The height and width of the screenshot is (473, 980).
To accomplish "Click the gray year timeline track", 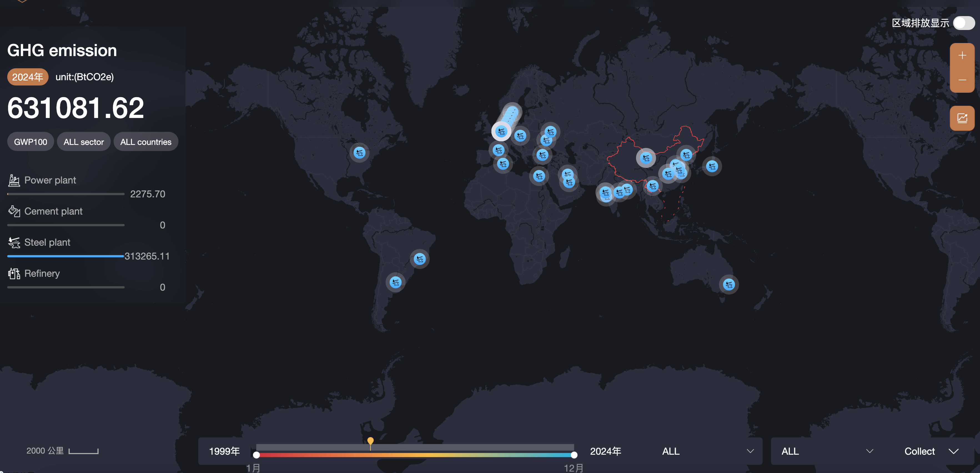I will click(415, 447).
